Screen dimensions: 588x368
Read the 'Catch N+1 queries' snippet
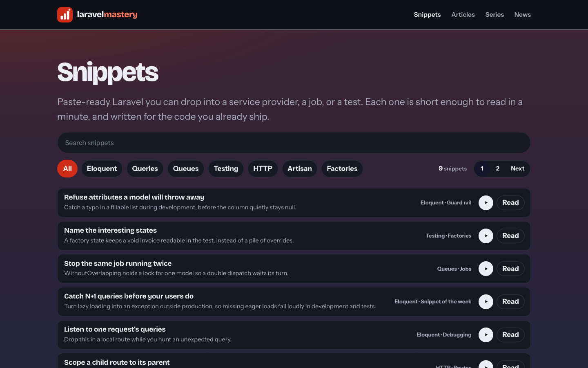click(510, 302)
